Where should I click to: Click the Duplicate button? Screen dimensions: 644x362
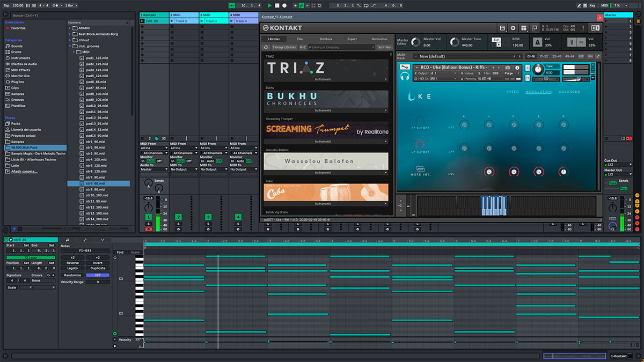[x=98, y=268]
